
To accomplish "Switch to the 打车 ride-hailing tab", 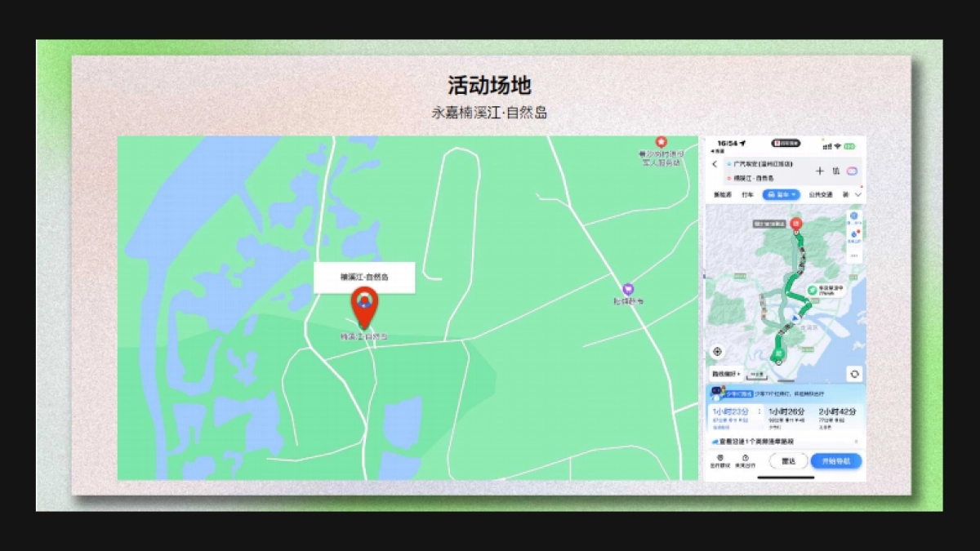I will click(749, 194).
